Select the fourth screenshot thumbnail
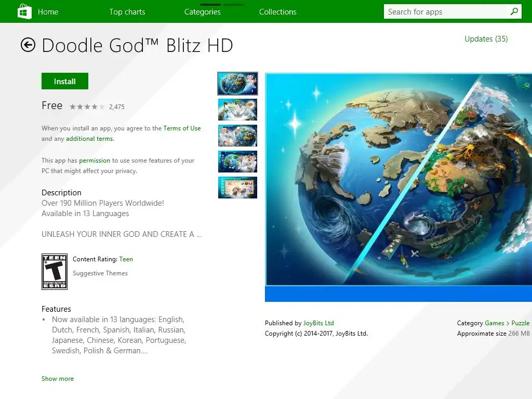 click(x=237, y=162)
